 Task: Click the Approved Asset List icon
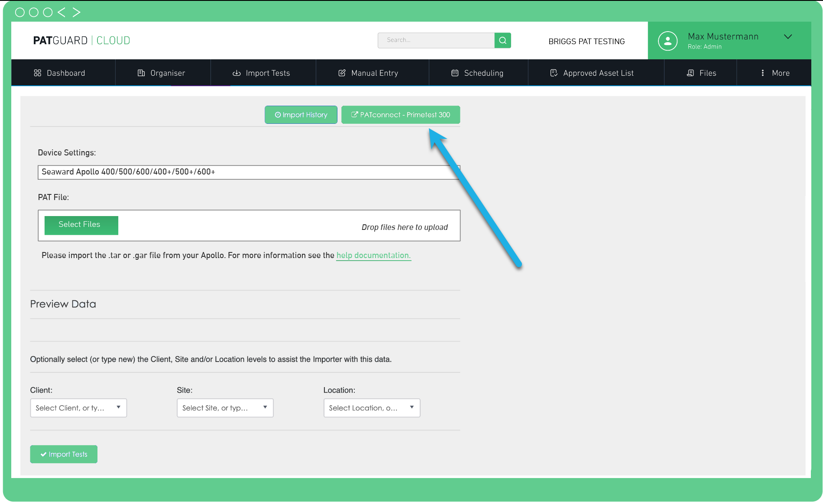pyautogui.click(x=554, y=73)
